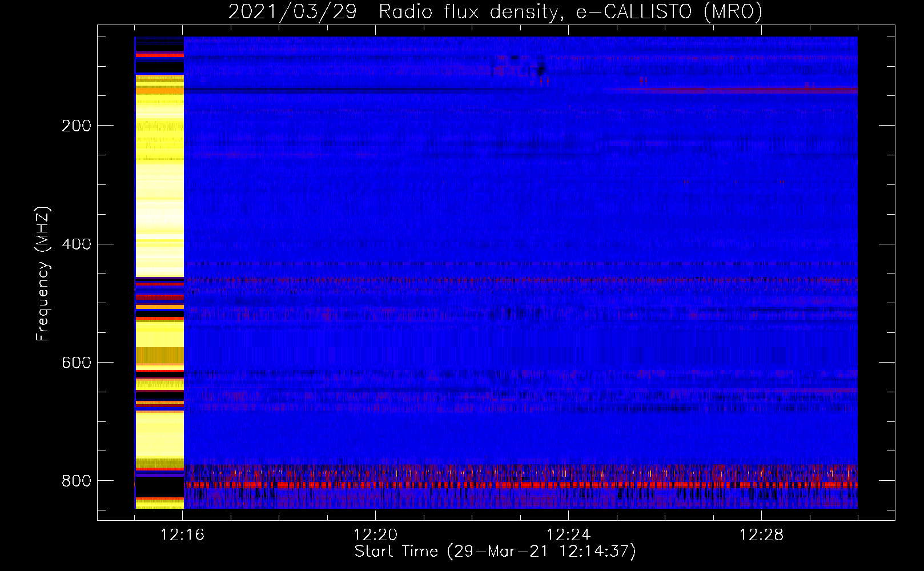
Task: Click the 12:28 time tick label
Action: [x=761, y=535]
